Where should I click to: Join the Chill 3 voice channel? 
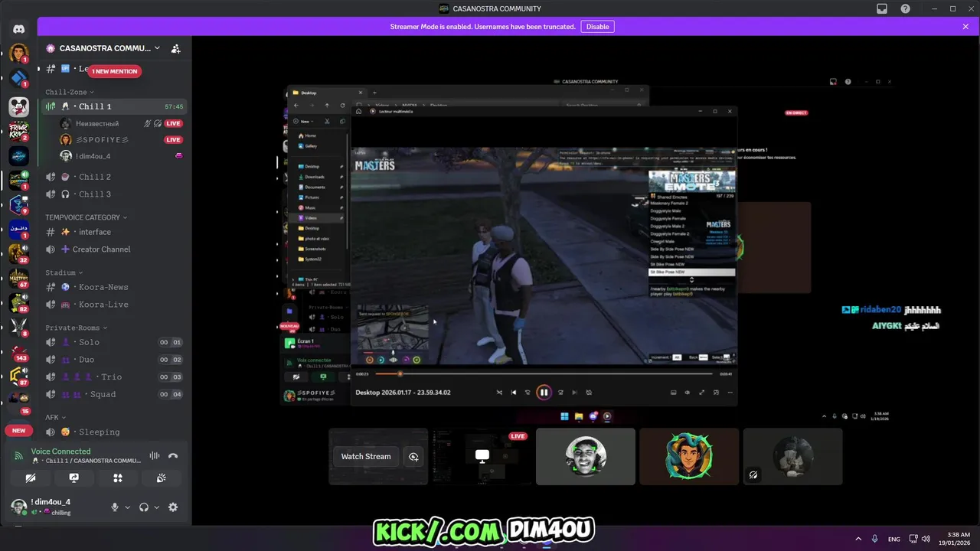tap(114, 194)
